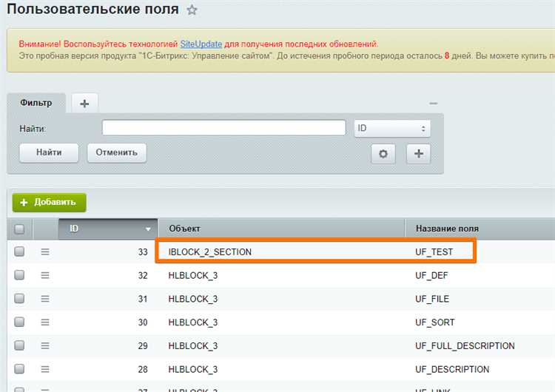Click the Найти search button
The width and height of the screenshot is (555, 392).
tap(49, 153)
